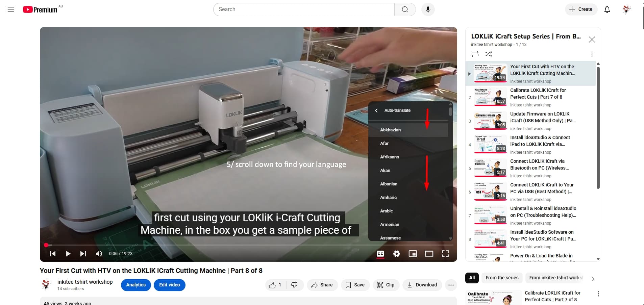Mute the video volume
The height and width of the screenshot is (305, 644).
[x=99, y=254]
